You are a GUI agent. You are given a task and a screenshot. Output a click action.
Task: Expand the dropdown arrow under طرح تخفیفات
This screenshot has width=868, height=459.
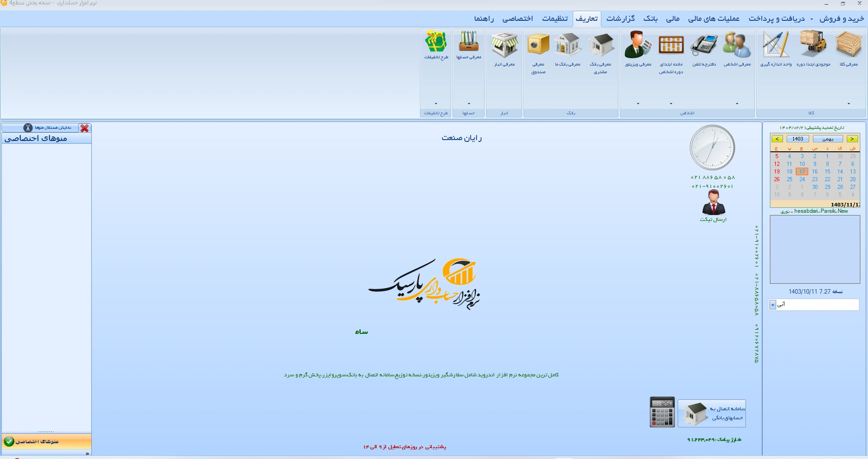tap(436, 104)
